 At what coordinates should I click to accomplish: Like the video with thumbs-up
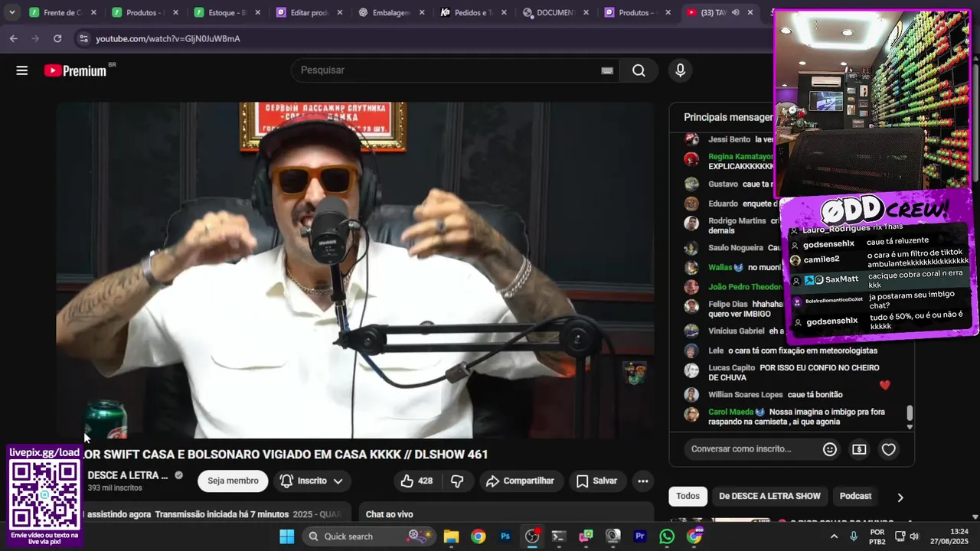click(x=416, y=481)
